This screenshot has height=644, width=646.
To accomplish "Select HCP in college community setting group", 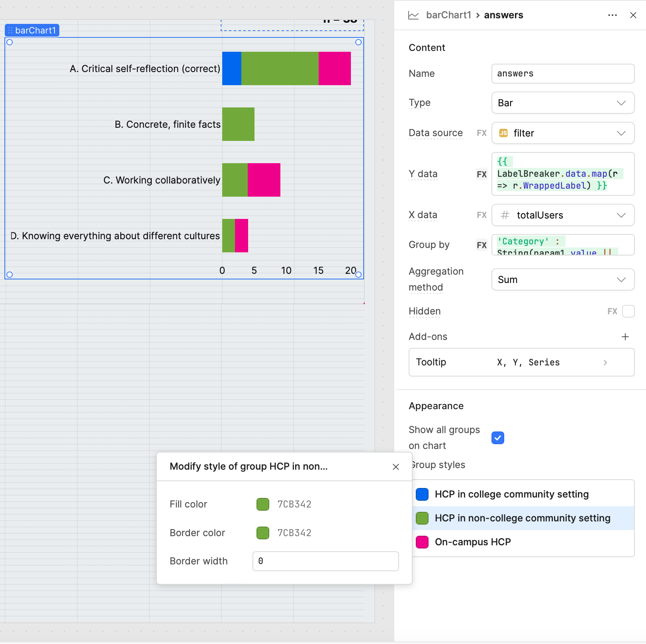I will pos(511,494).
